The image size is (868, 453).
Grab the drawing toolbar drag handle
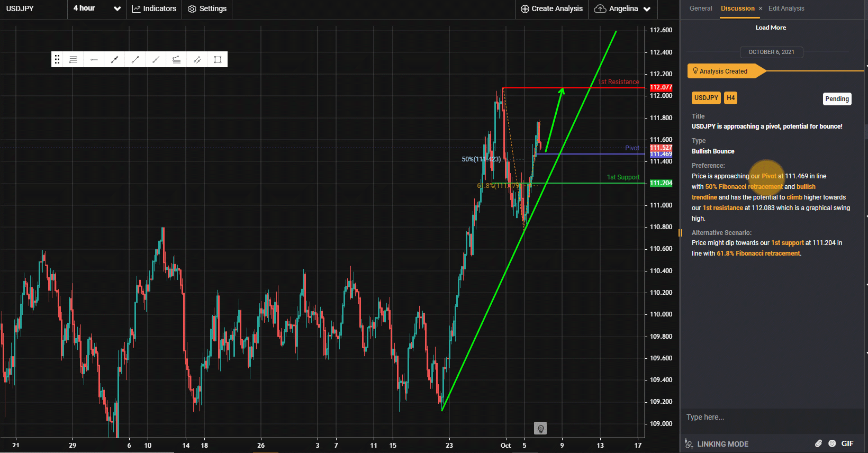[57, 60]
